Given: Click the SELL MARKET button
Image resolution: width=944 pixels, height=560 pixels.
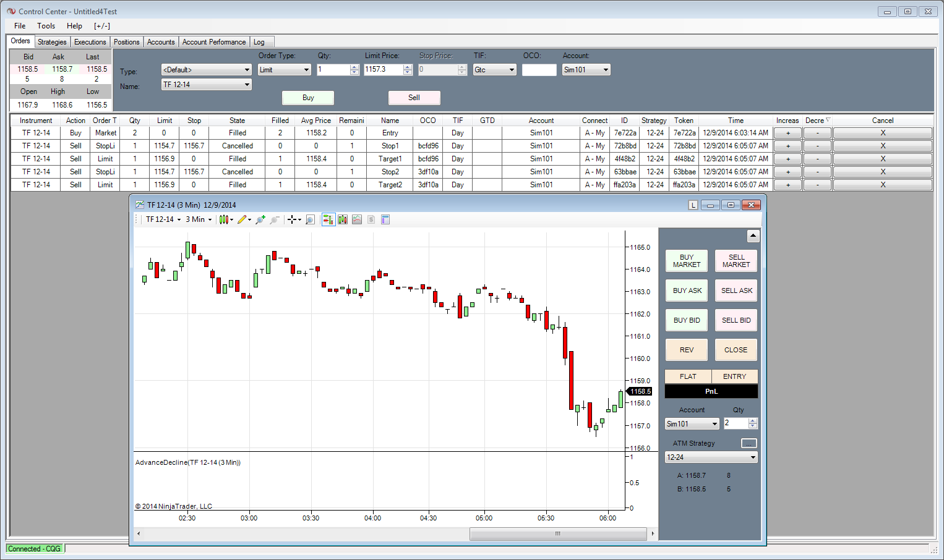Looking at the screenshot, I should (x=736, y=261).
